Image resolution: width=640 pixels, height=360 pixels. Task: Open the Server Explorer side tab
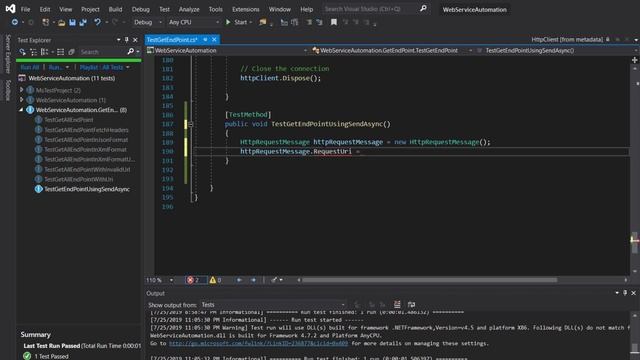[8, 53]
